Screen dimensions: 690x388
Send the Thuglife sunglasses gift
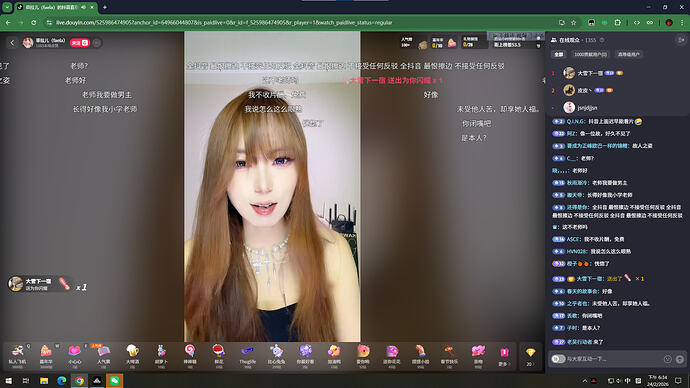click(247, 355)
